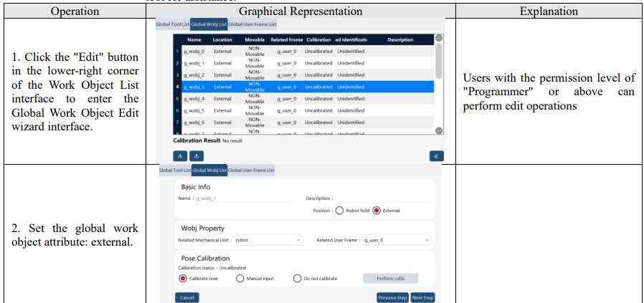This screenshot has height=303, width=644.
Task: Click the scroll-up arrow of the work object table
Action: click(x=439, y=38)
